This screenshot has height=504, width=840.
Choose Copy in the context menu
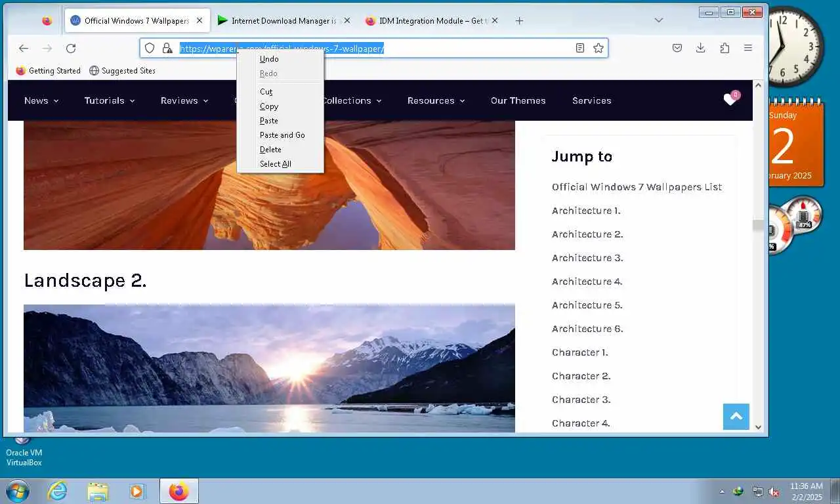(280, 106)
